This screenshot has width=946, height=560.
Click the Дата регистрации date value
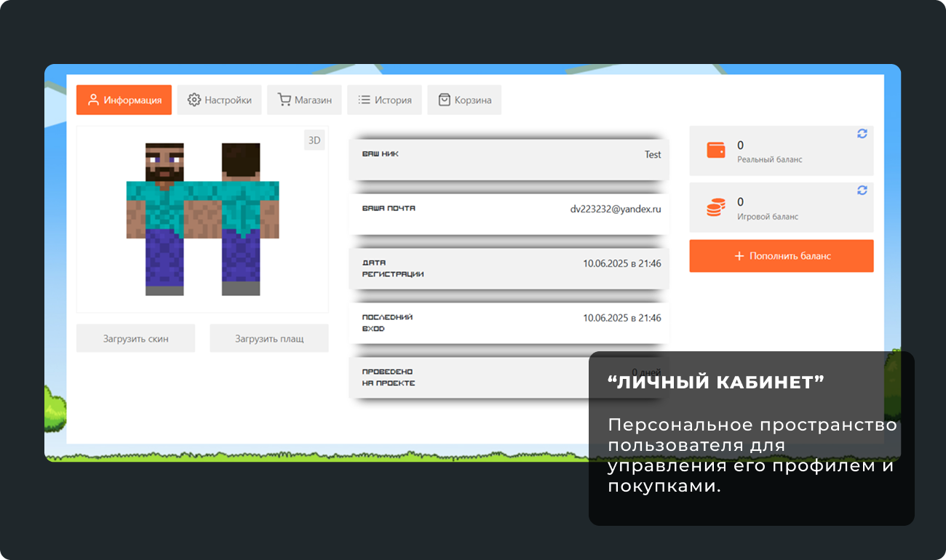coord(622,263)
